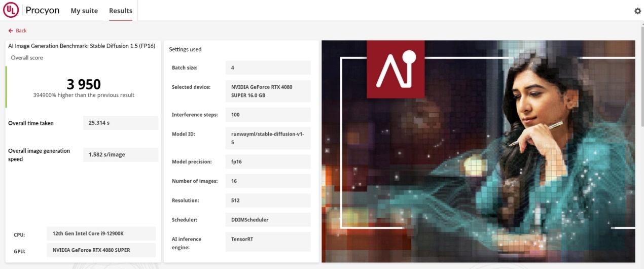This screenshot has height=269, width=644.
Task: Click the AI inference engine TensorRT field
Action: point(267,242)
